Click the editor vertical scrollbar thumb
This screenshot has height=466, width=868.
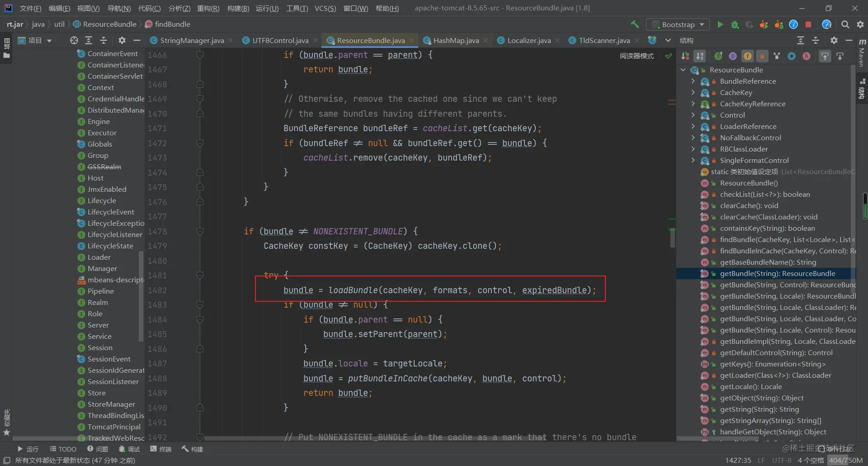click(x=672, y=238)
